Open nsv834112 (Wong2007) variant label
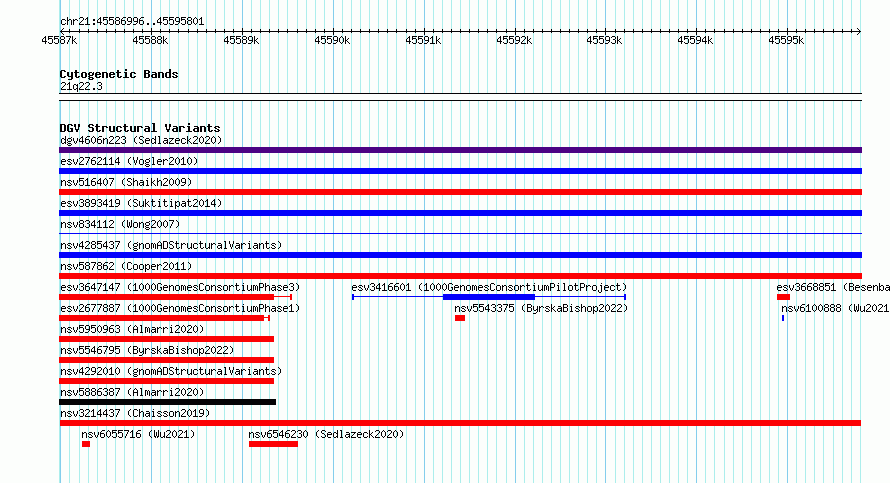Viewport: 890px width, 483px height. [x=120, y=224]
